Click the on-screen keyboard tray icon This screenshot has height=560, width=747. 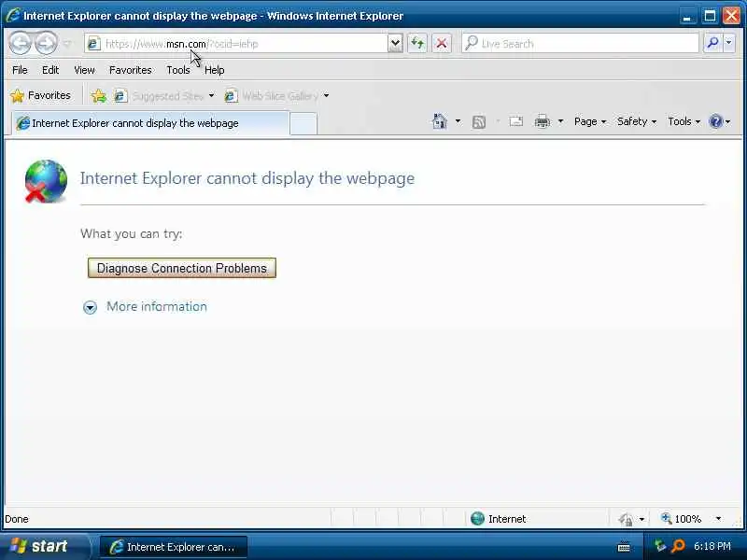(624, 547)
